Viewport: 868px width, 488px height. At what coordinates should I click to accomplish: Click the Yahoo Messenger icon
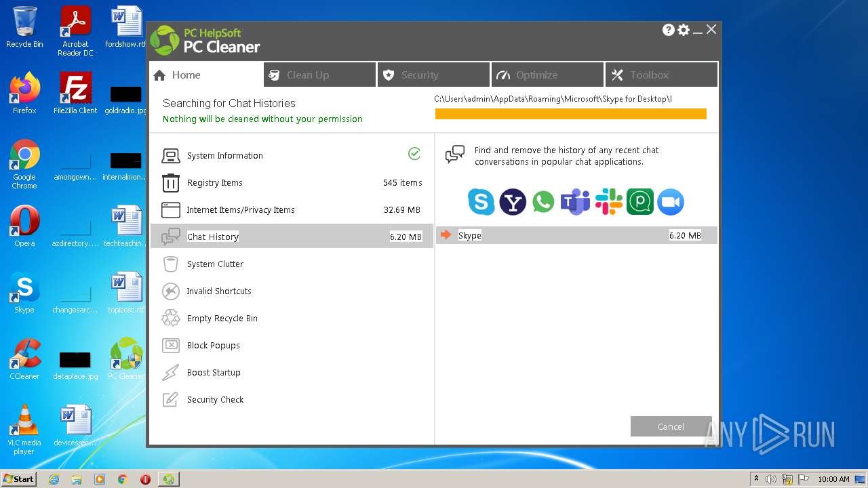513,202
